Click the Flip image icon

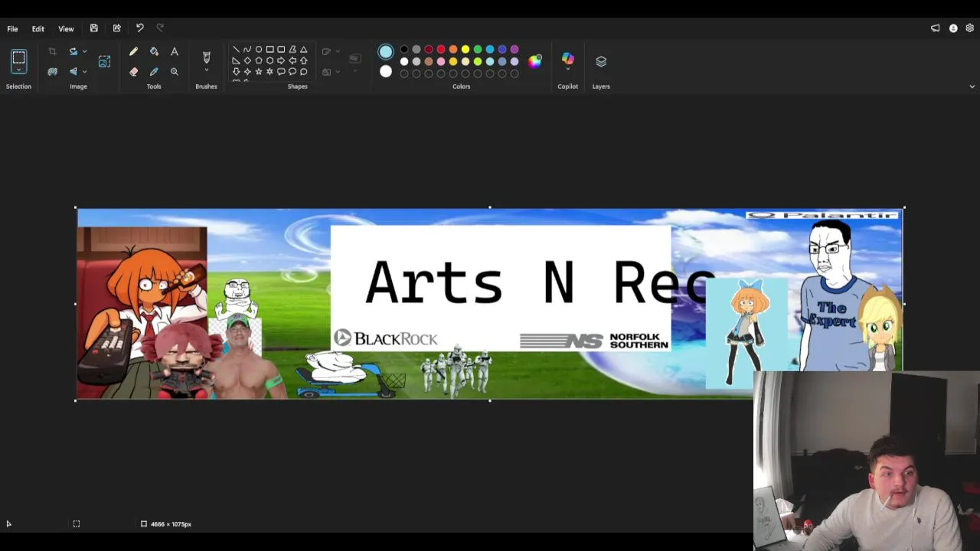point(73,71)
